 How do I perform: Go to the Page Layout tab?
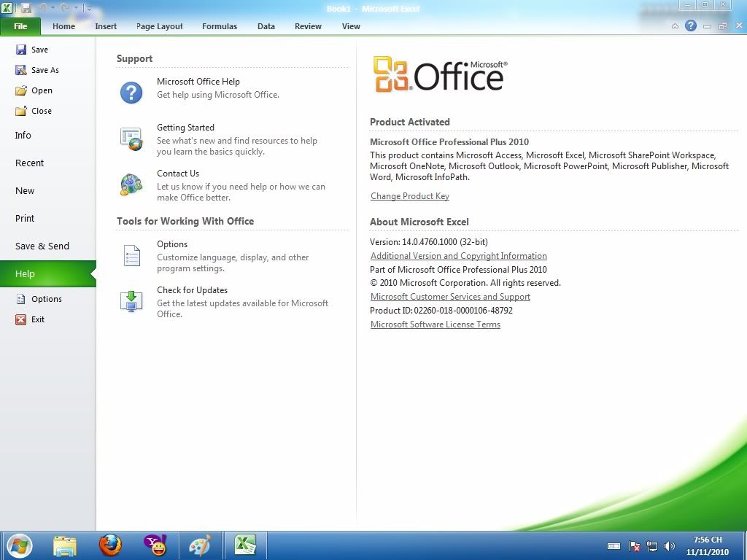pyautogui.click(x=160, y=26)
